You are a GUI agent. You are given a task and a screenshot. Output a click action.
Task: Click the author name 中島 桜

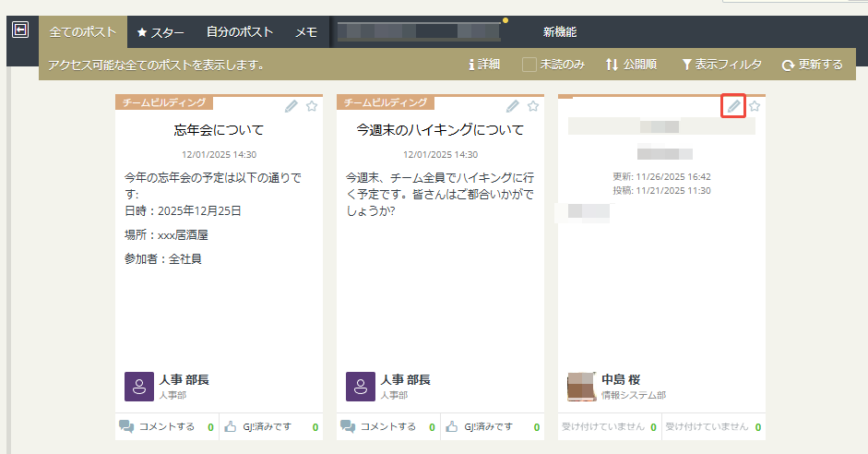pyautogui.click(x=621, y=380)
